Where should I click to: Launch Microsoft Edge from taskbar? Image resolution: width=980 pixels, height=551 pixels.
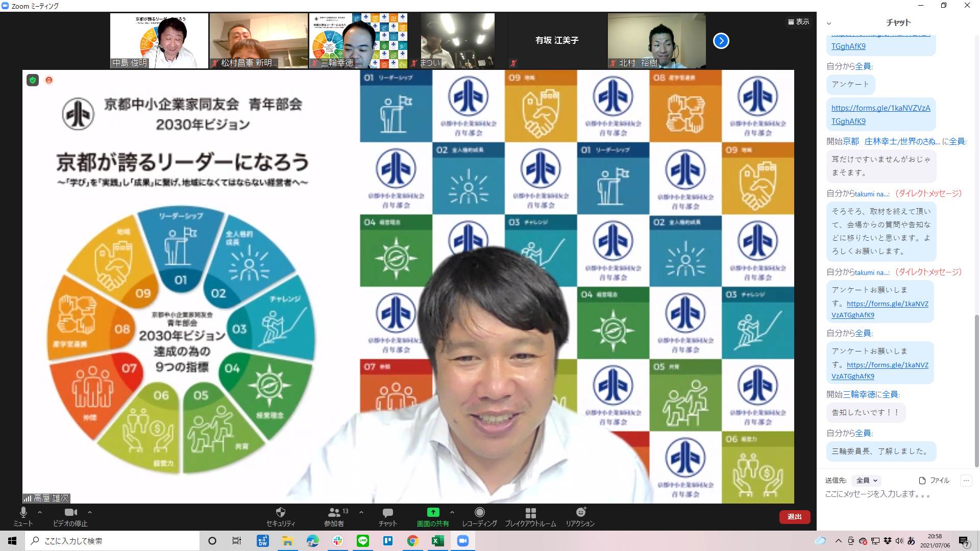(x=312, y=541)
